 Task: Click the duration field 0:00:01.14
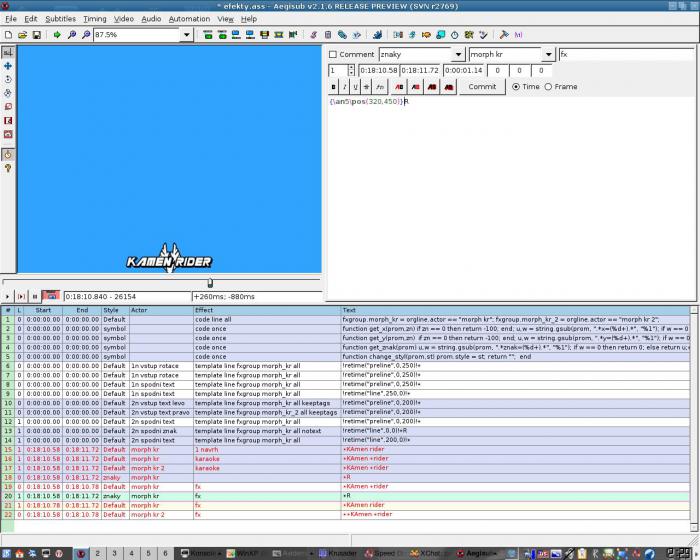point(463,71)
